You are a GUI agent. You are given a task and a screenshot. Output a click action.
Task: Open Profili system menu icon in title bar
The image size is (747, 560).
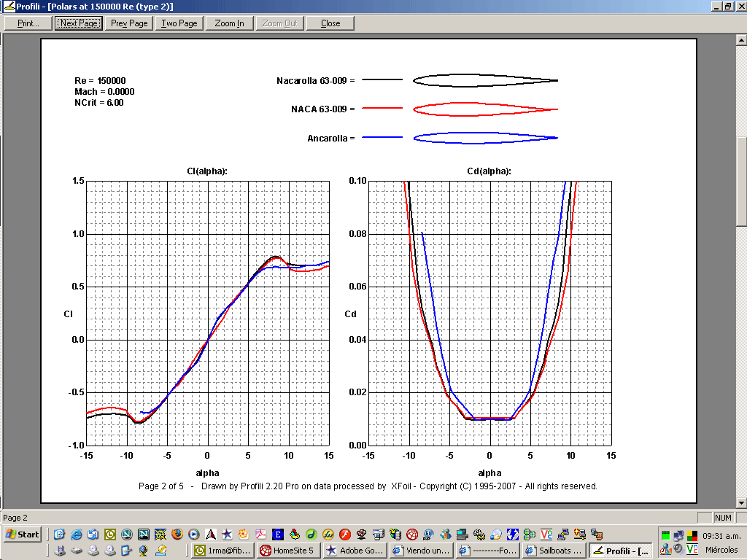8,6
